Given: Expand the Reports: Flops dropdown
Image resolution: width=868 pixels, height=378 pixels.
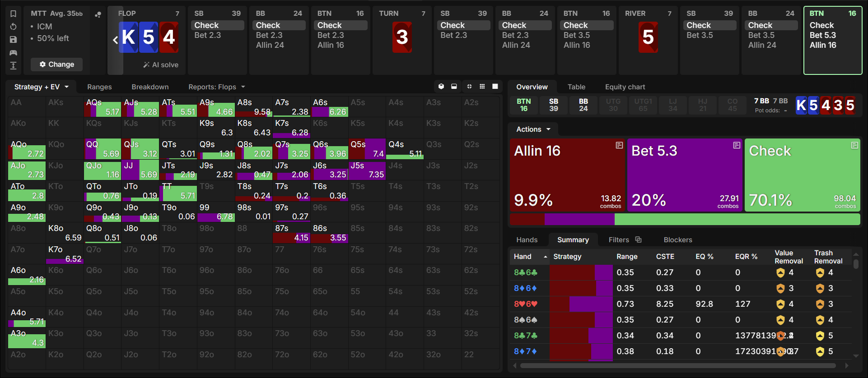Looking at the screenshot, I should [x=217, y=87].
